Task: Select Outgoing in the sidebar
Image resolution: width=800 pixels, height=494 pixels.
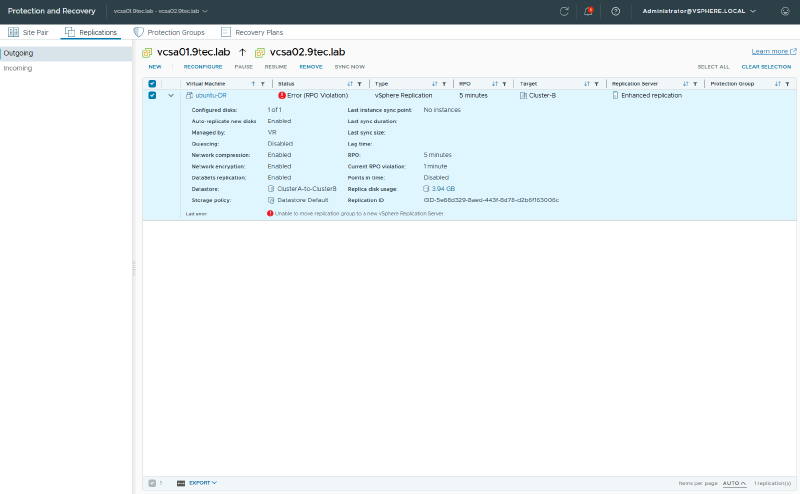Action: tap(66, 53)
